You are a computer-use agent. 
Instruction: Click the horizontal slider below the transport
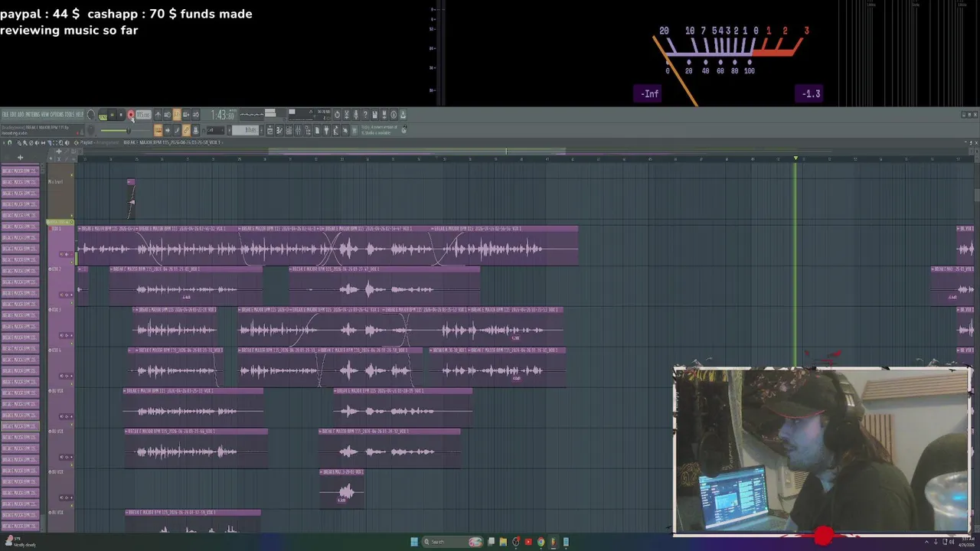[125, 130]
